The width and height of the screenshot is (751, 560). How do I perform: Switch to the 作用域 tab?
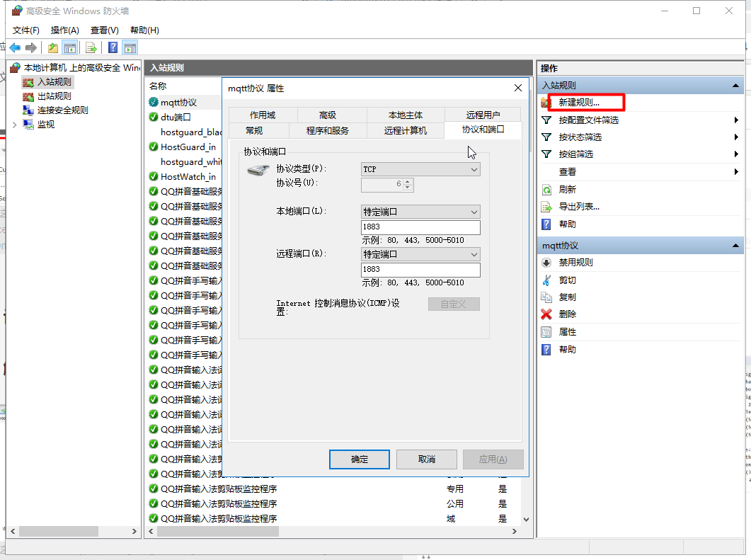(263, 115)
